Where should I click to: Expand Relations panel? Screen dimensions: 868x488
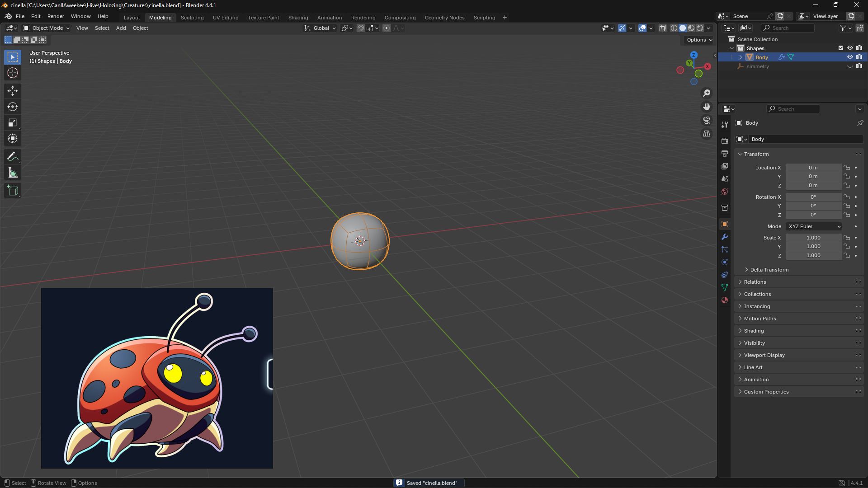click(755, 282)
